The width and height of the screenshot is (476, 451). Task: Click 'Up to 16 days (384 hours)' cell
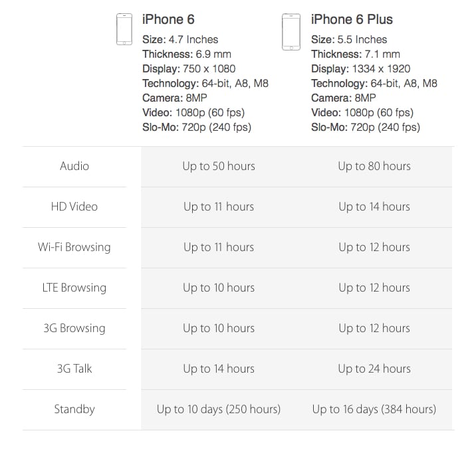point(374,409)
